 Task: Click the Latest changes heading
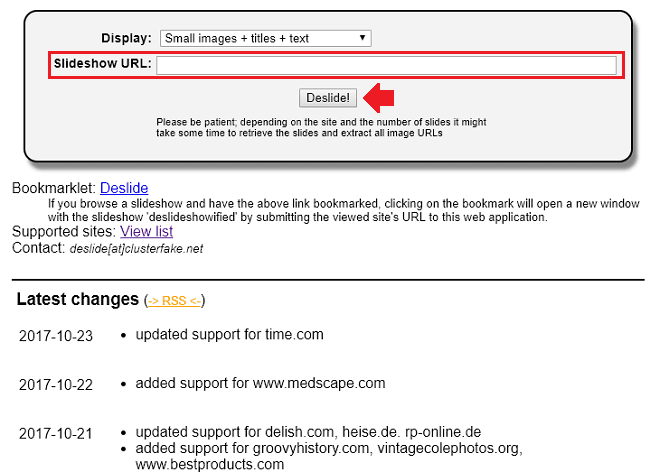[x=78, y=299]
